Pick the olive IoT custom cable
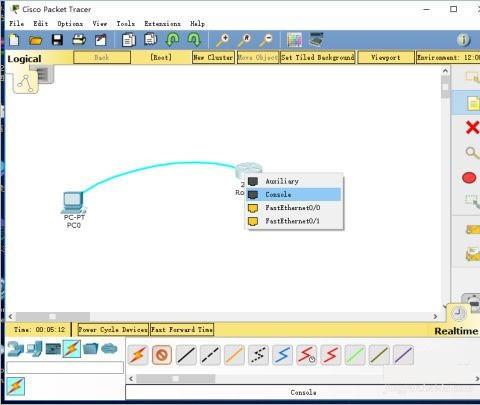The height and width of the screenshot is (405, 480). (x=379, y=355)
